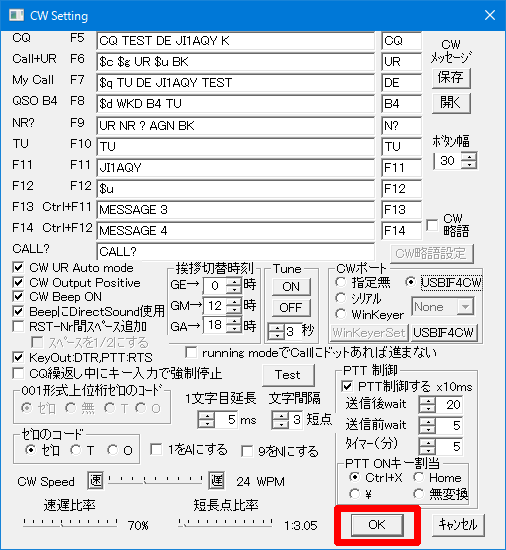This screenshot has width=506, height=550.
Task: Click the F7 My Call message field
Action: point(235,83)
